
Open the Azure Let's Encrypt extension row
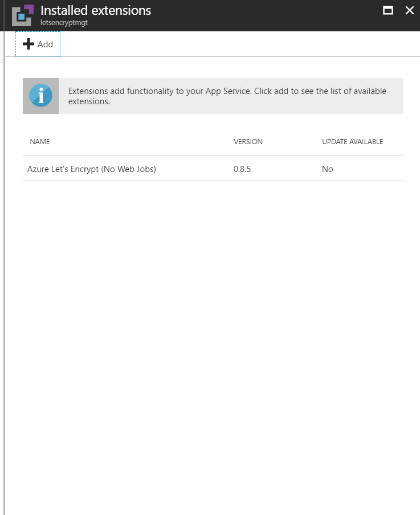[92, 169]
